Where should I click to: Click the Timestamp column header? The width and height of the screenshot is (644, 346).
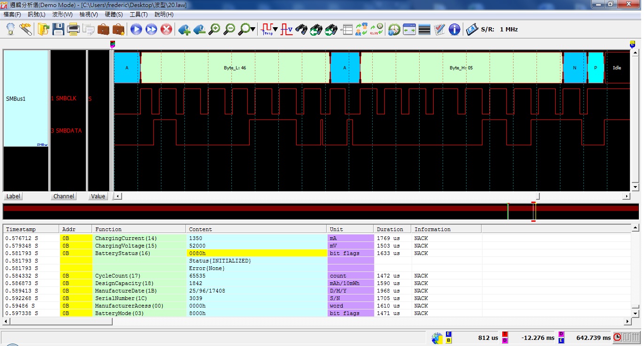click(31, 229)
